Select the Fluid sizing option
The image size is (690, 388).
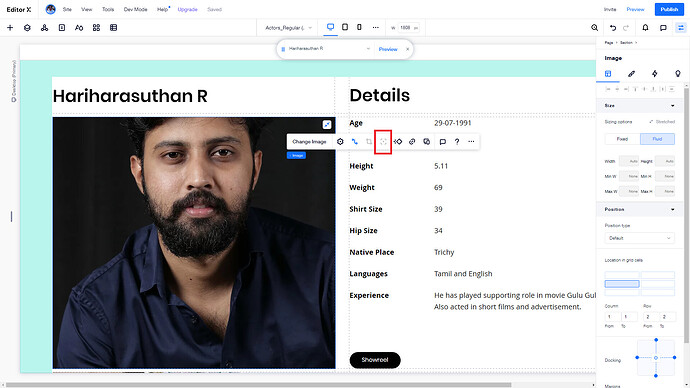tap(657, 139)
